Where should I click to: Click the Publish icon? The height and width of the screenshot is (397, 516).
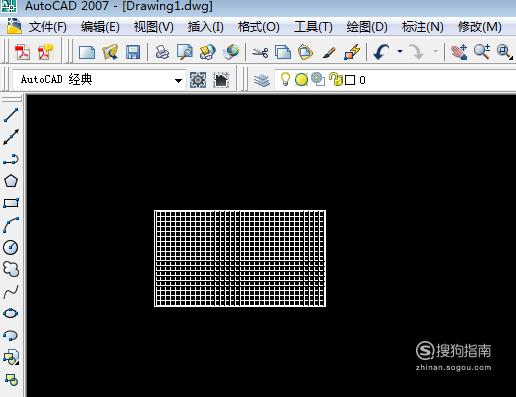click(207, 52)
